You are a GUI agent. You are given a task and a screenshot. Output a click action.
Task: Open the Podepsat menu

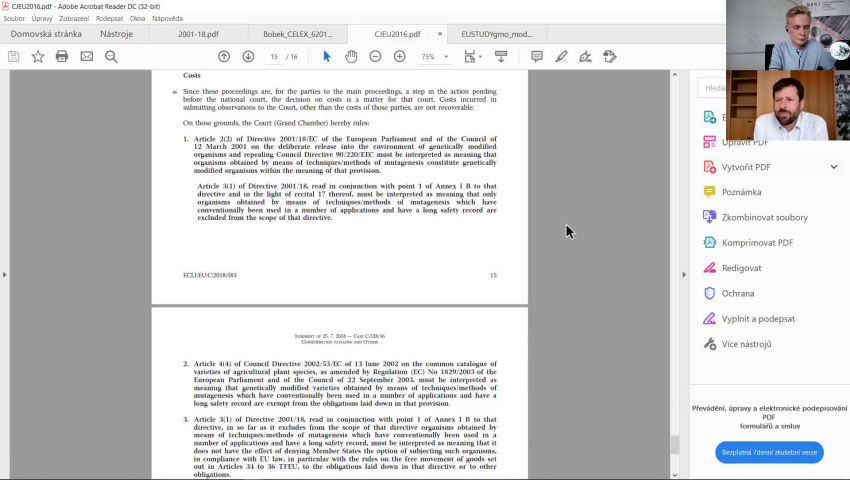110,18
